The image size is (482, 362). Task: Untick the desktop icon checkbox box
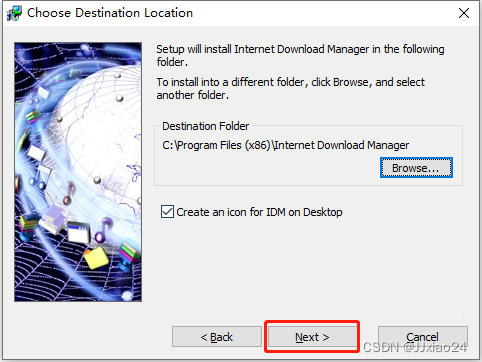(x=167, y=212)
